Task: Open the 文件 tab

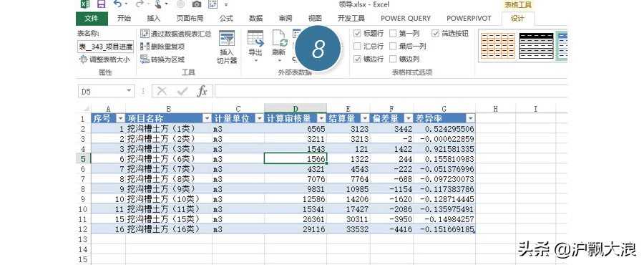Action: (92, 18)
